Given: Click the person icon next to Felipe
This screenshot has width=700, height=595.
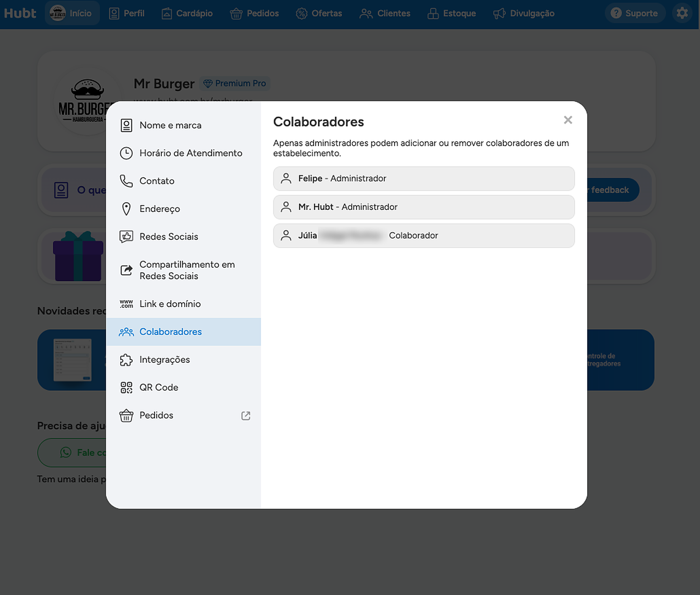Looking at the screenshot, I should tap(286, 178).
